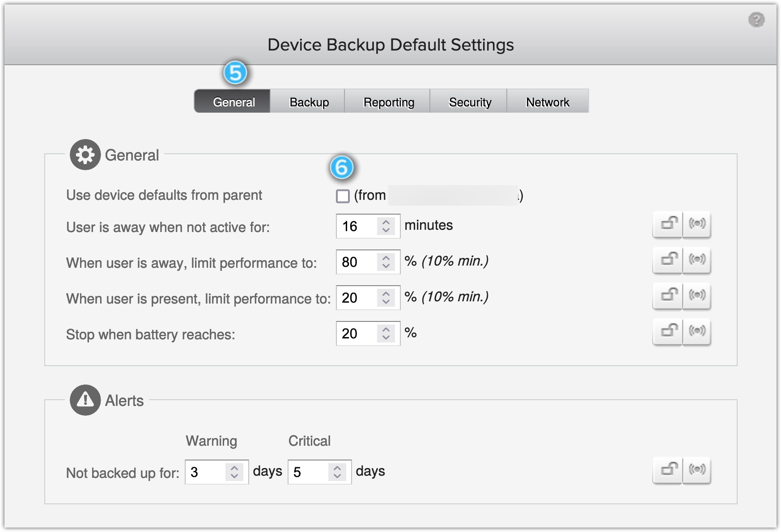Click the away performance limit input field
The image size is (781, 532).
(x=368, y=262)
